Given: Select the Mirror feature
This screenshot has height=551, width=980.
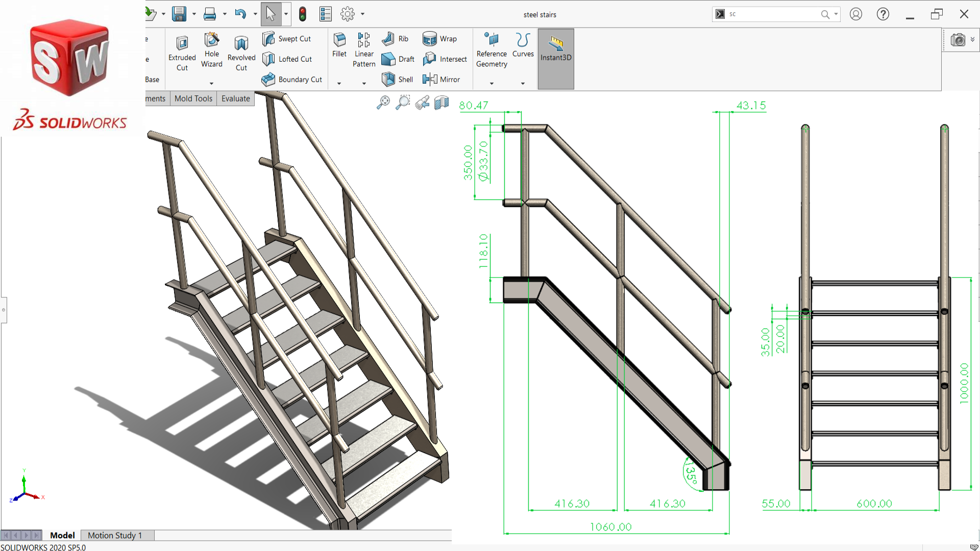Looking at the screenshot, I should [x=441, y=79].
